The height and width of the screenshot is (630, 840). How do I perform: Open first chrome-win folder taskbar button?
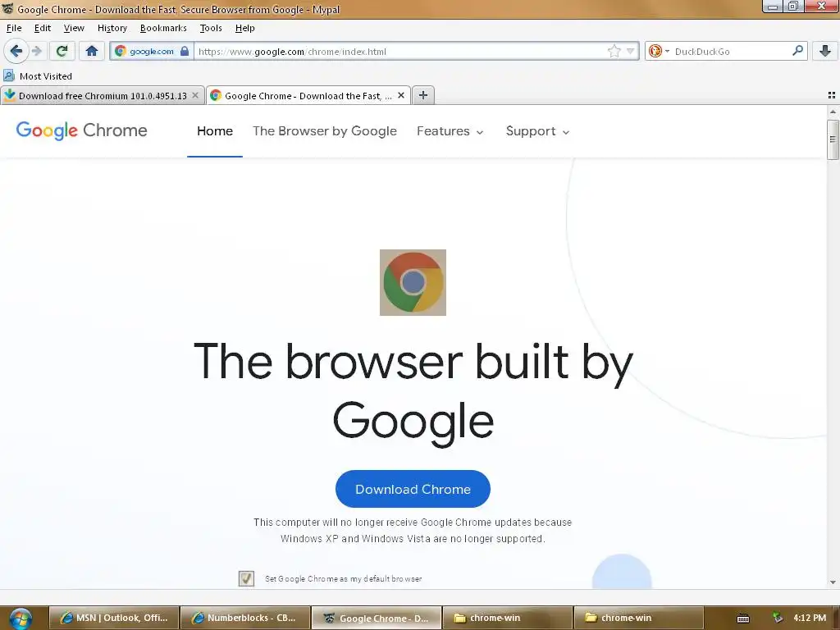click(x=508, y=618)
